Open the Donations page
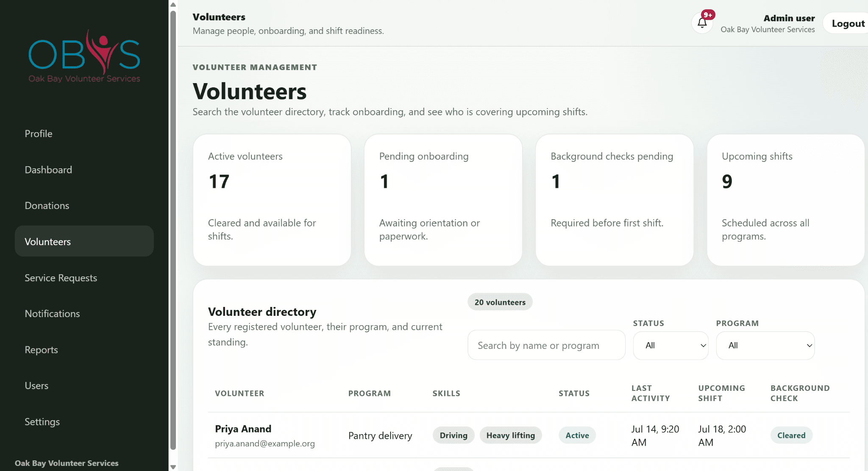The height and width of the screenshot is (471, 868). (x=84, y=206)
